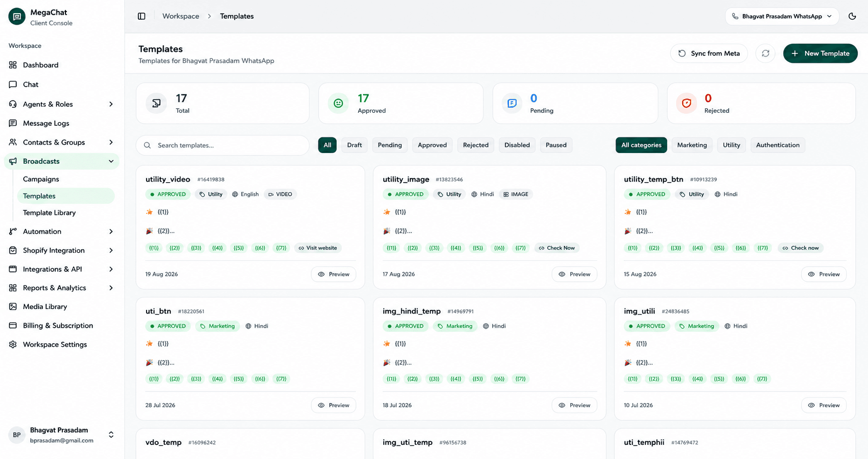Open the Dashboard sidebar icon

point(13,65)
